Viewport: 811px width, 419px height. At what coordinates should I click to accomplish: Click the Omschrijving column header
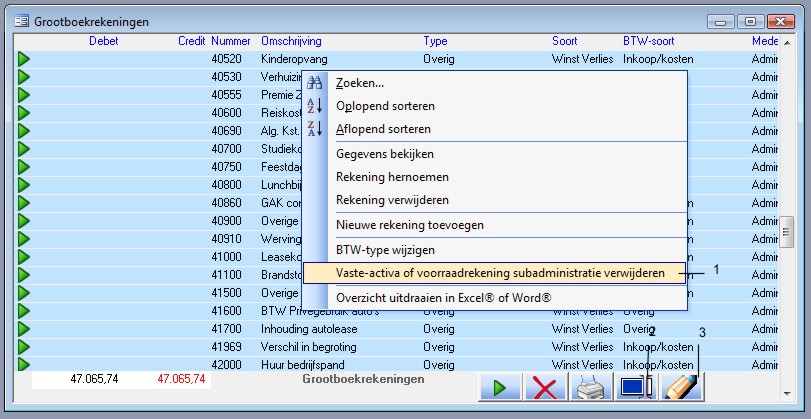click(291, 41)
